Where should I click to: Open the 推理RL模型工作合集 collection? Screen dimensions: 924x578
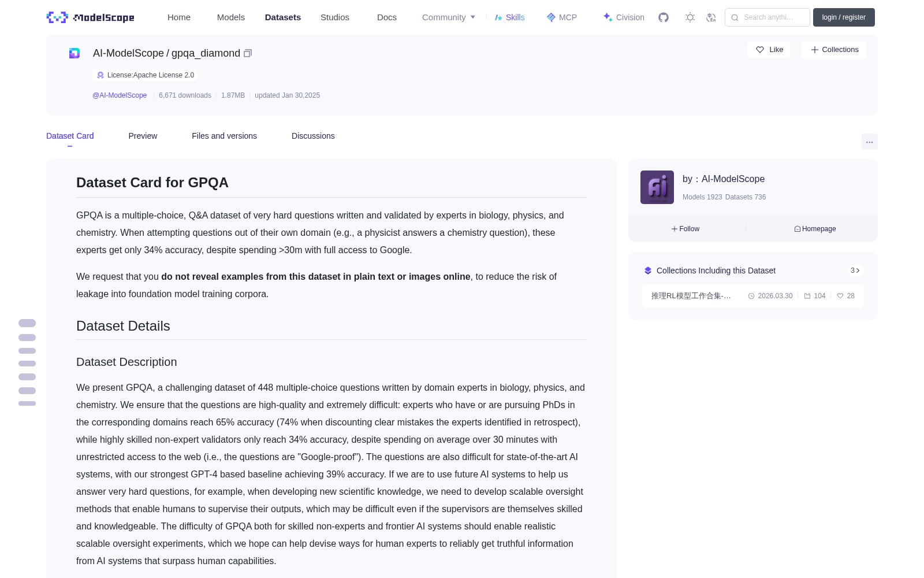tap(691, 296)
